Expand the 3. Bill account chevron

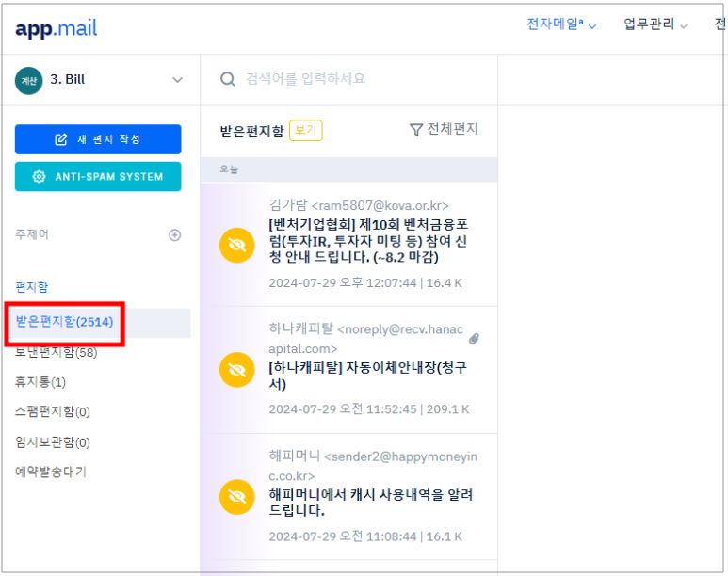(177, 80)
